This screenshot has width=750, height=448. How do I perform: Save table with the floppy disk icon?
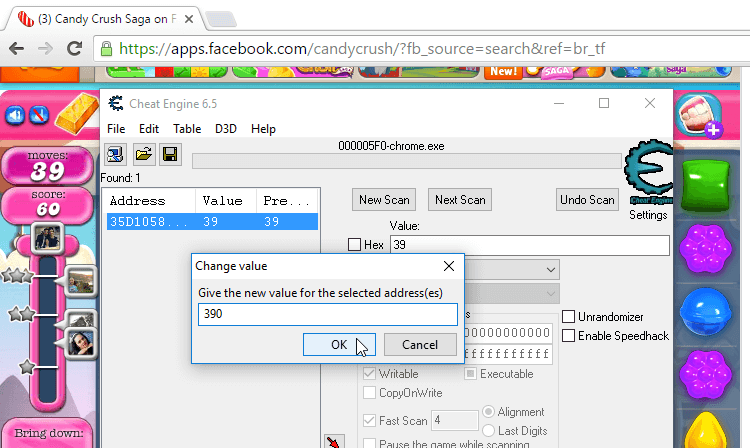coord(170,154)
